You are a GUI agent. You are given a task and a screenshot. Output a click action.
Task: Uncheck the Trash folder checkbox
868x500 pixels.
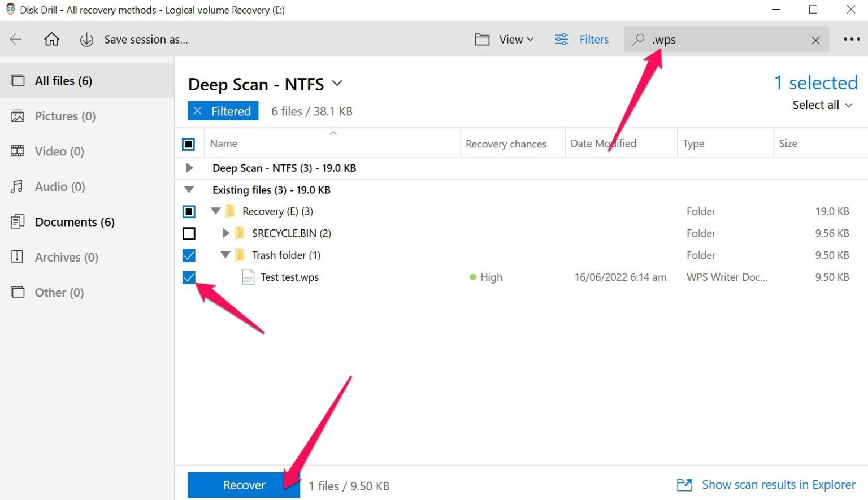click(189, 255)
